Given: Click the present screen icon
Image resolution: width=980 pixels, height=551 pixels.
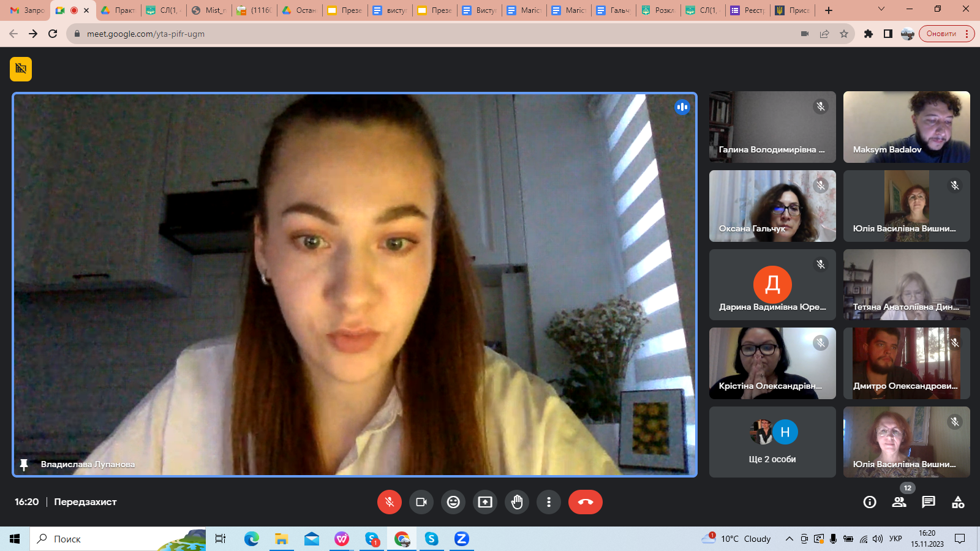Looking at the screenshot, I should 485,502.
